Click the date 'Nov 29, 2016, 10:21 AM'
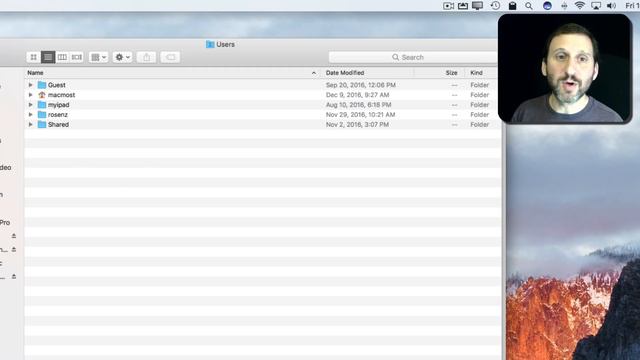This screenshot has height=360, width=640. pyautogui.click(x=360, y=115)
